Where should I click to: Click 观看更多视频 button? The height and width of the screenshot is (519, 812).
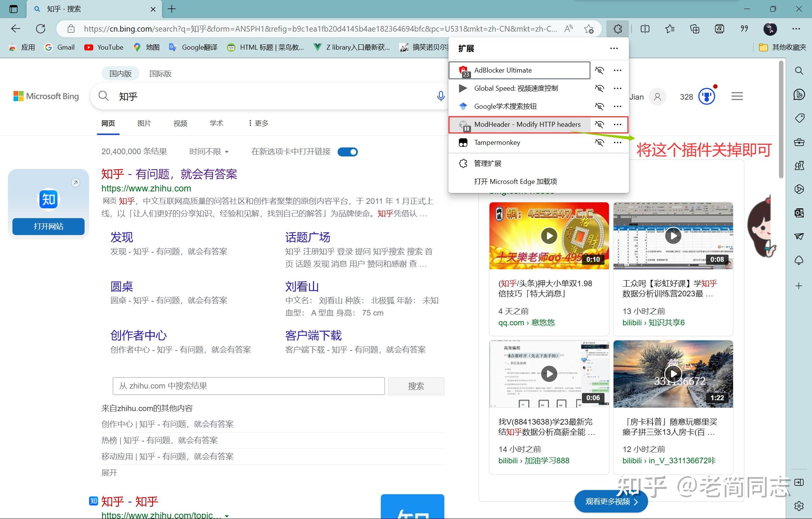tap(611, 501)
